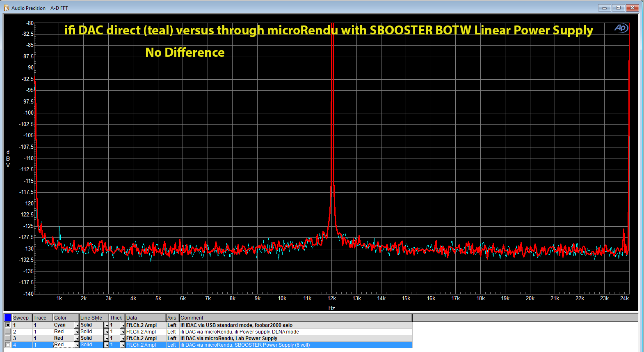Click the 24k frequency tick label

(x=624, y=298)
